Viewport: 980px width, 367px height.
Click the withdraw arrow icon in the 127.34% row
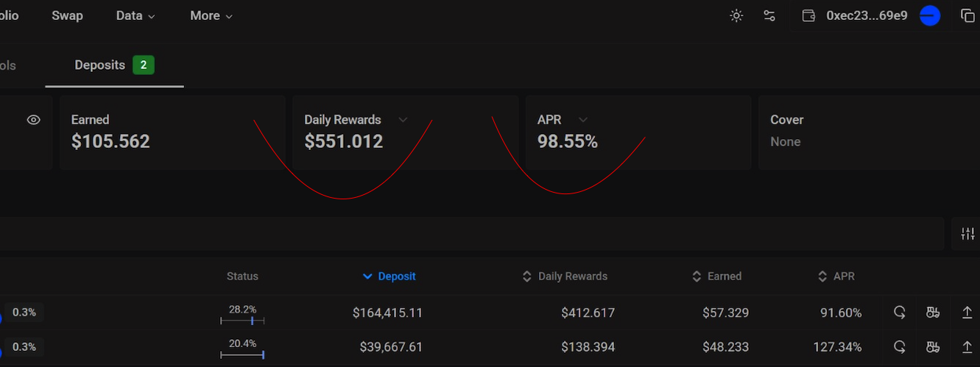pyautogui.click(x=967, y=346)
